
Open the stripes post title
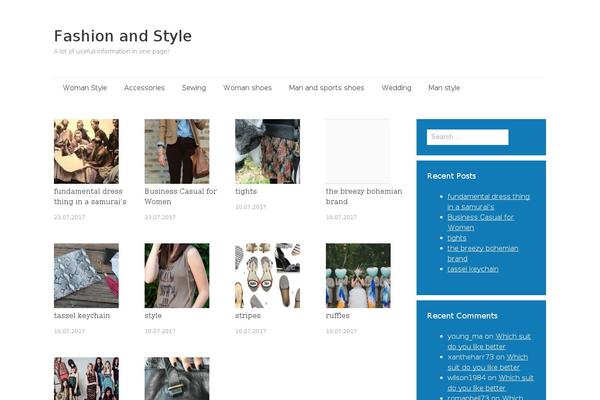pyautogui.click(x=248, y=316)
